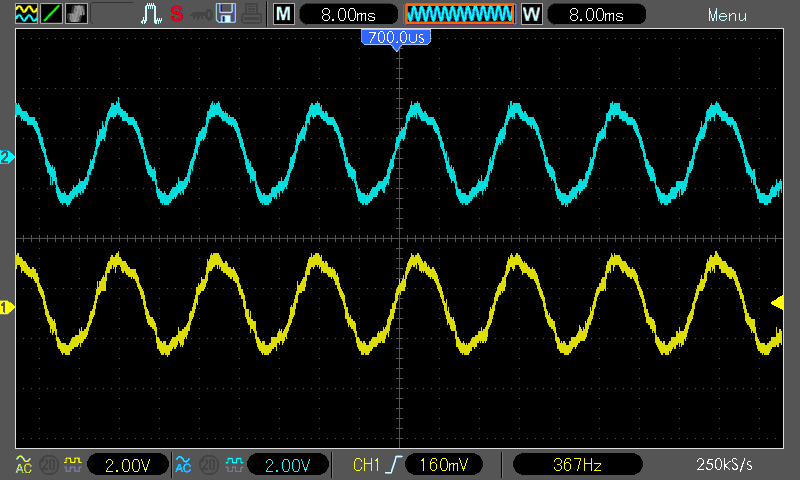The width and height of the screenshot is (800, 480).
Task: Select the main 8.00ms timebase value
Action: (348, 14)
